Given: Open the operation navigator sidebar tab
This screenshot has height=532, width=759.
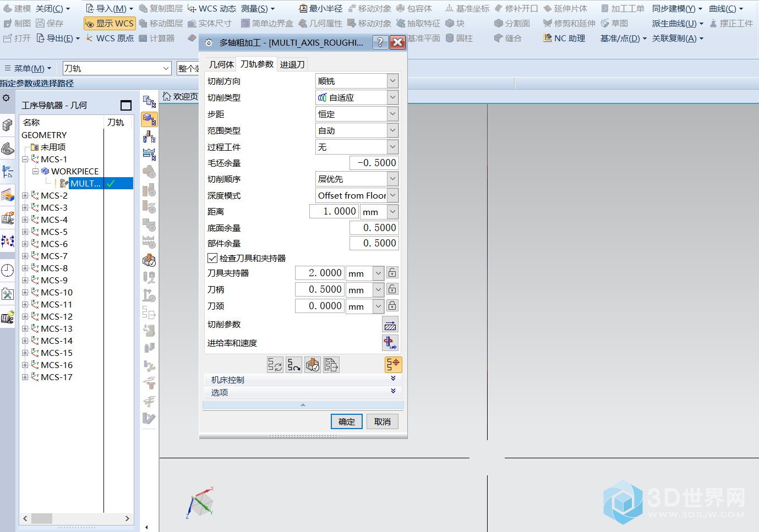Looking at the screenshot, I should point(8,172).
